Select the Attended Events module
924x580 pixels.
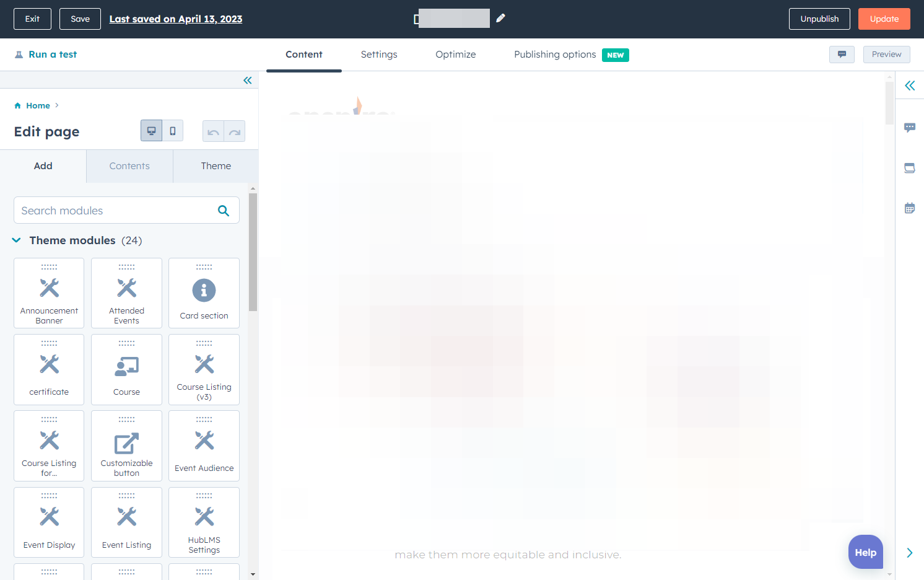click(x=126, y=293)
